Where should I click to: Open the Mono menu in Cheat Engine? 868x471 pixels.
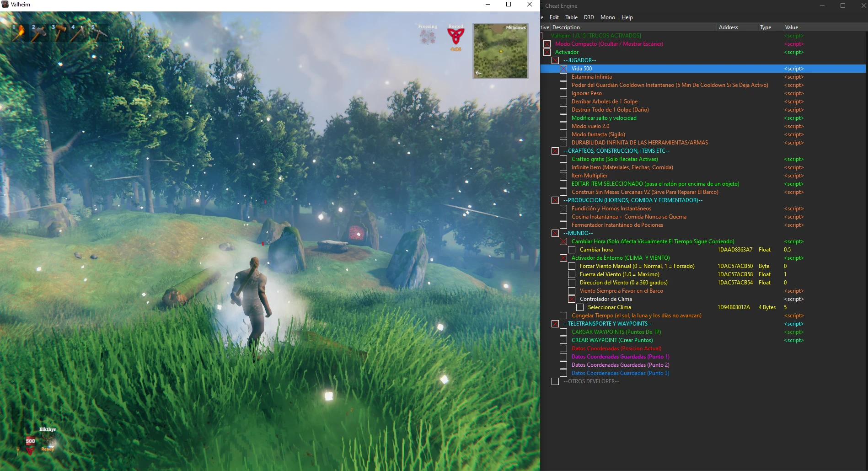(607, 17)
